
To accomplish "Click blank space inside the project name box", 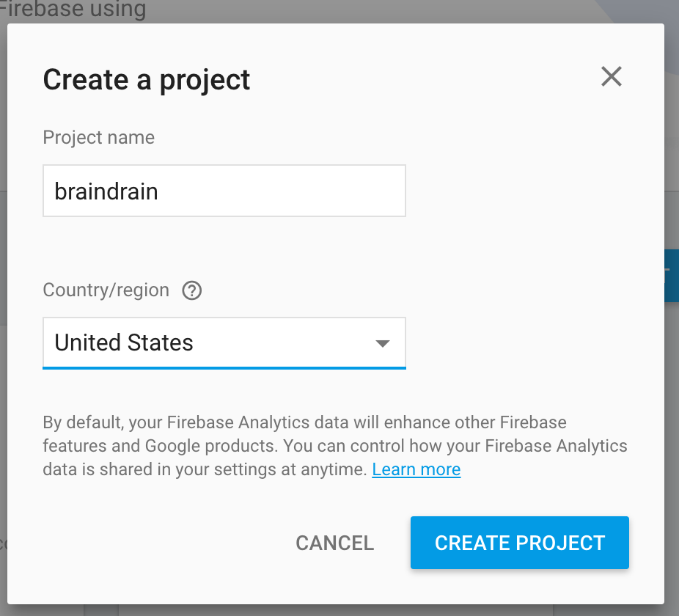I will (282, 191).
